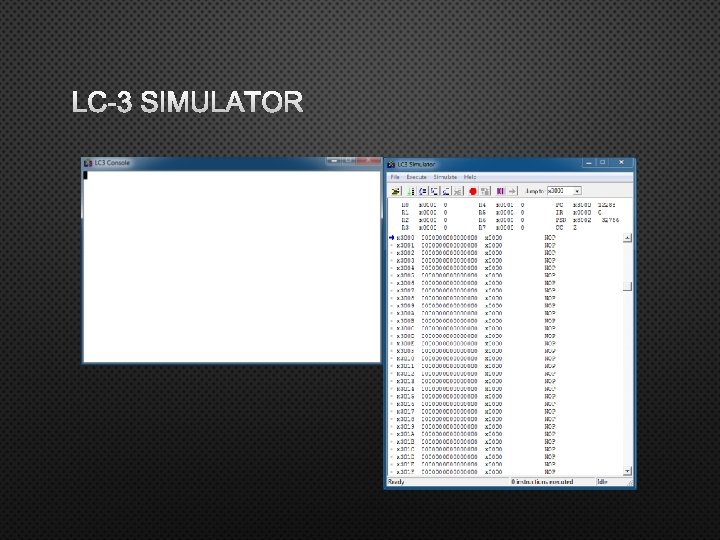
Task: Click the red Breakpoints circle icon
Action: (x=473, y=191)
